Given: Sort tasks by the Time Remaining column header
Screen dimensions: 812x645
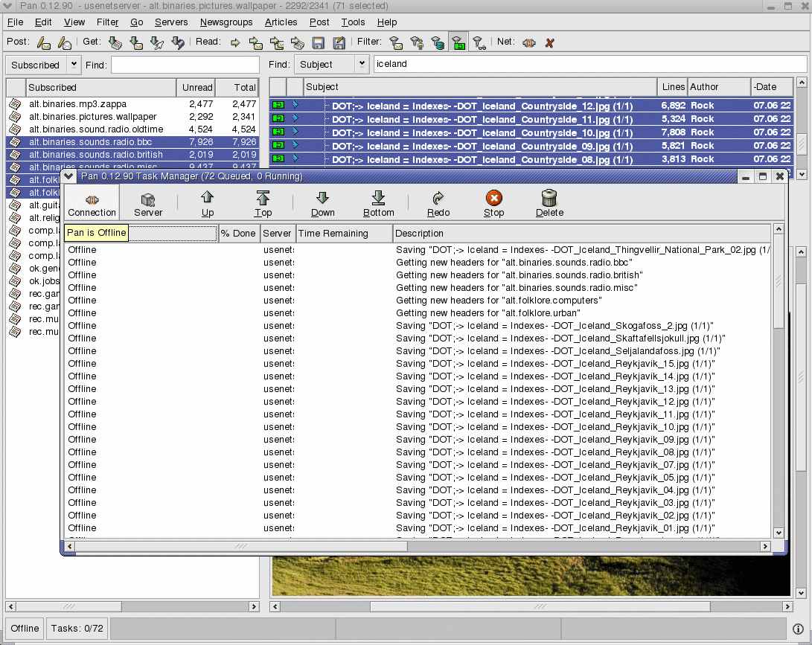Looking at the screenshot, I should (x=345, y=234).
